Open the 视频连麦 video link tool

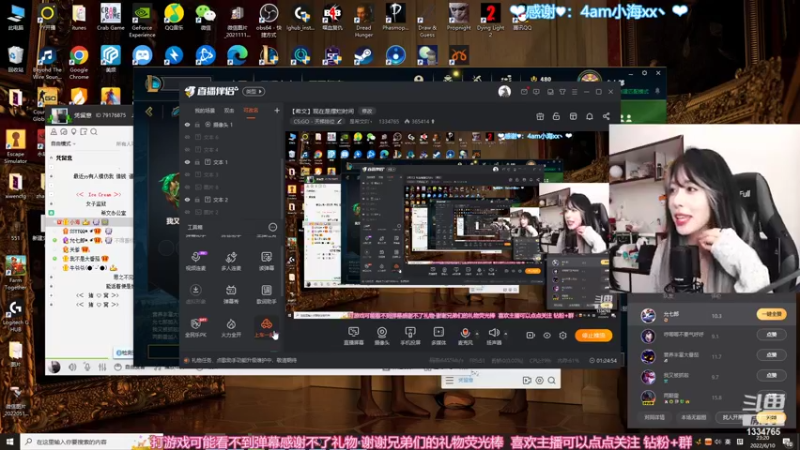coord(195,260)
